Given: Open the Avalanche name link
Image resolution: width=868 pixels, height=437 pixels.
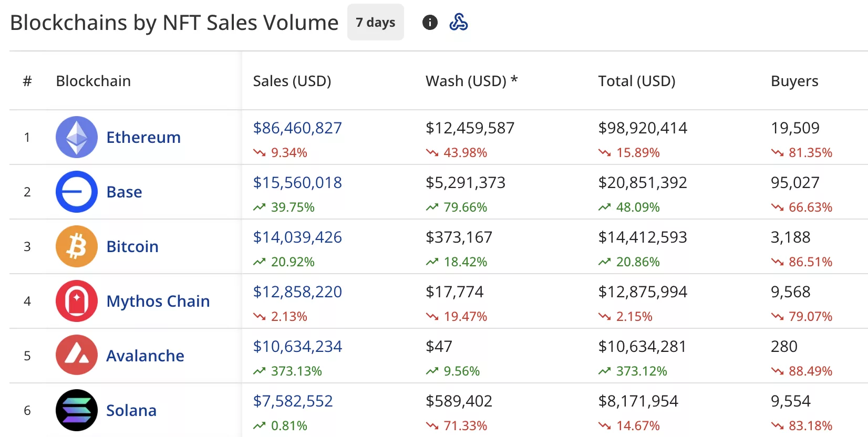Looking at the screenshot, I should [x=145, y=356].
